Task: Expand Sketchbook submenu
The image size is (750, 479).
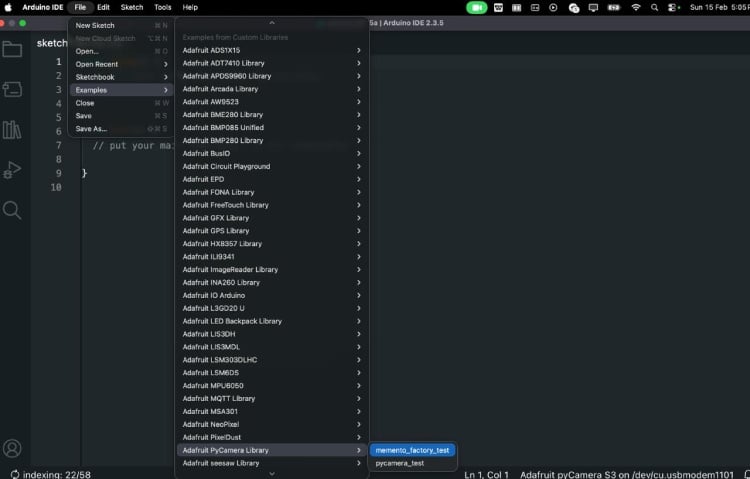Action: tap(121, 77)
